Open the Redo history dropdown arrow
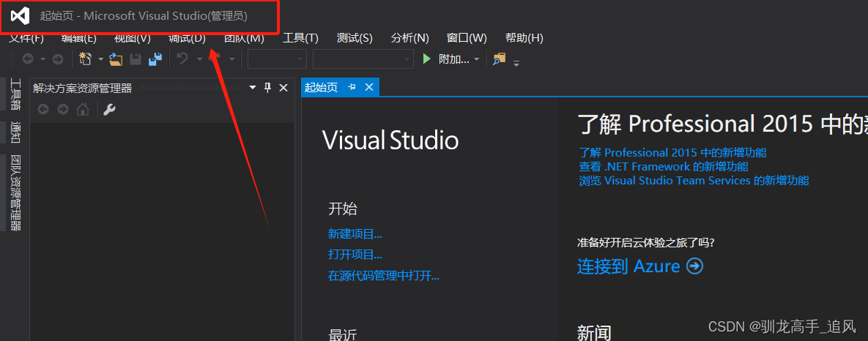Viewport: 868px width, 341px height. (232, 59)
